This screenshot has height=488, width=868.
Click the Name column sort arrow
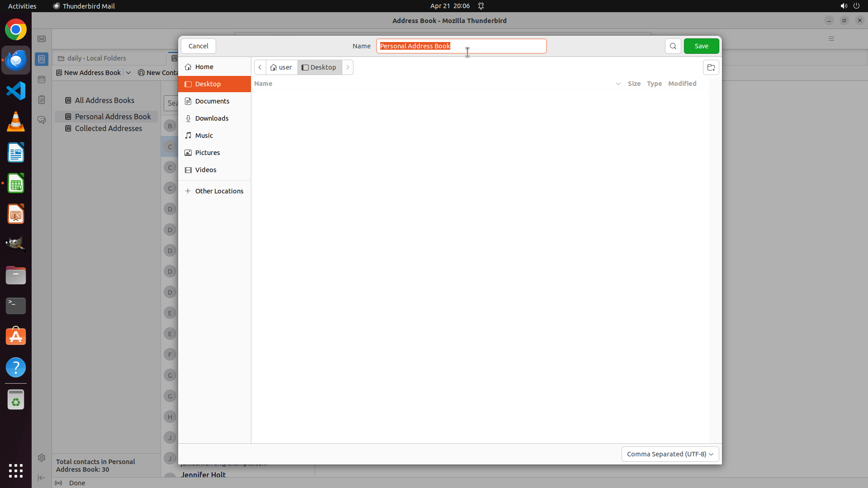(618, 84)
